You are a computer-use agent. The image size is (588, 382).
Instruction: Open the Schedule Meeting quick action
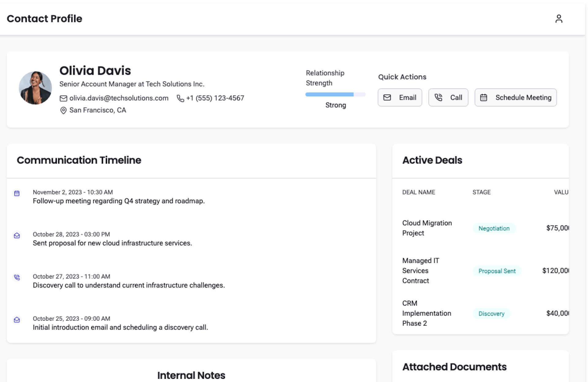pyautogui.click(x=515, y=98)
